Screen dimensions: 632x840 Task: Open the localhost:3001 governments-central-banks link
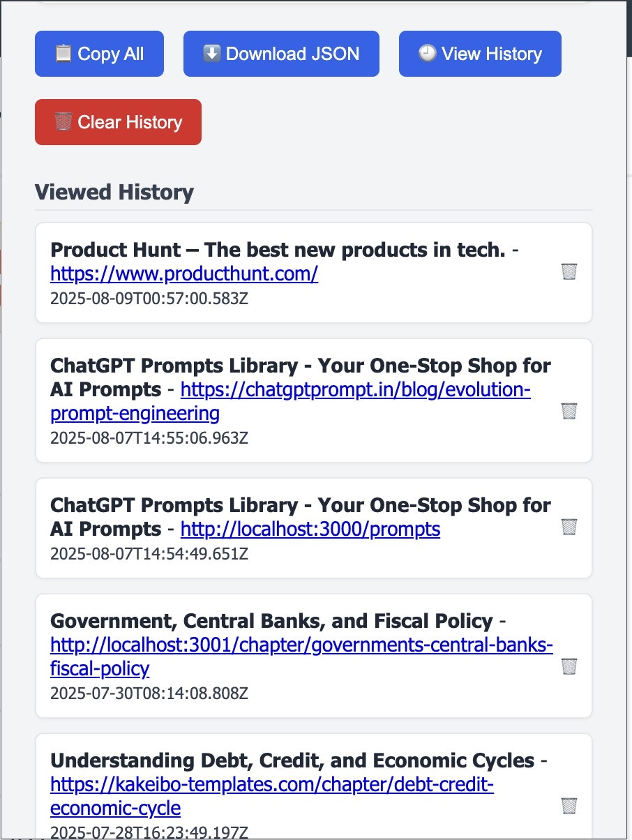pos(301,657)
